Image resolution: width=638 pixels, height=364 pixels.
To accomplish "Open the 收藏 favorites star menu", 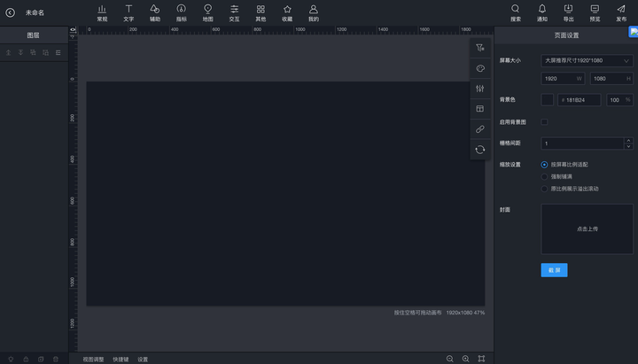I will click(x=287, y=13).
